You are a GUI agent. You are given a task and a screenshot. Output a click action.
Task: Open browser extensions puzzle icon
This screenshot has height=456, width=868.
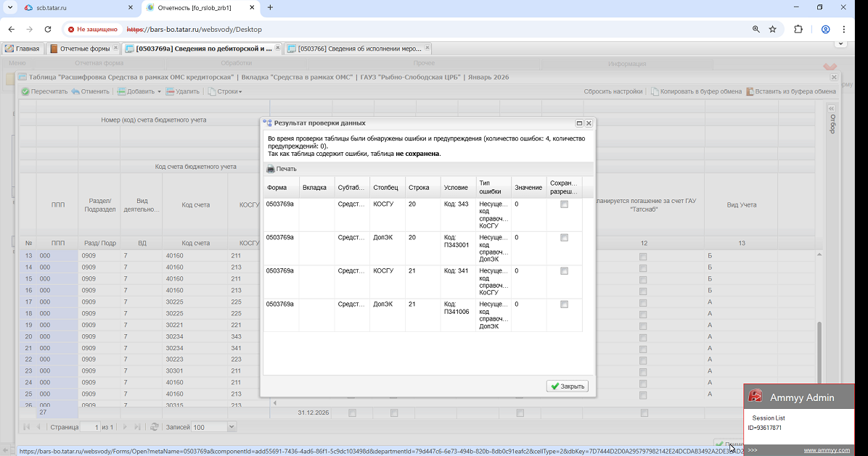pyautogui.click(x=798, y=29)
